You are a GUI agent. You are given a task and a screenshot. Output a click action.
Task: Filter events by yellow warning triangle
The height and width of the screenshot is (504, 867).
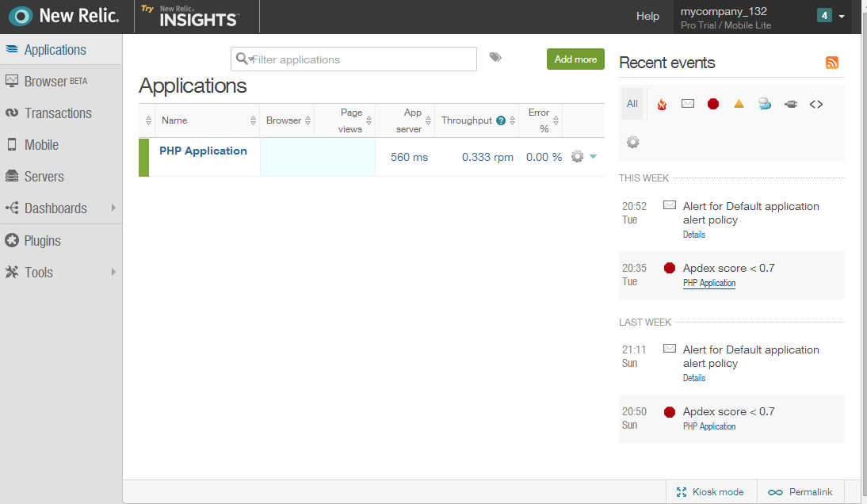pyautogui.click(x=739, y=103)
